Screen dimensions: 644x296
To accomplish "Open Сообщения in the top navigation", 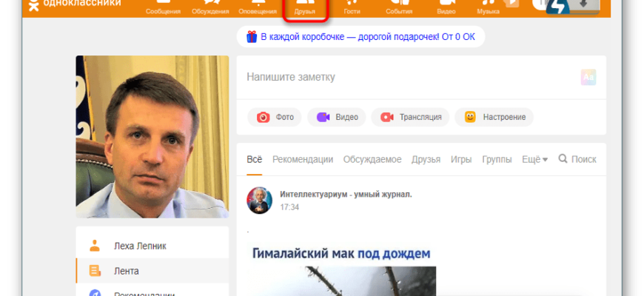I will [x=163, y=7].
